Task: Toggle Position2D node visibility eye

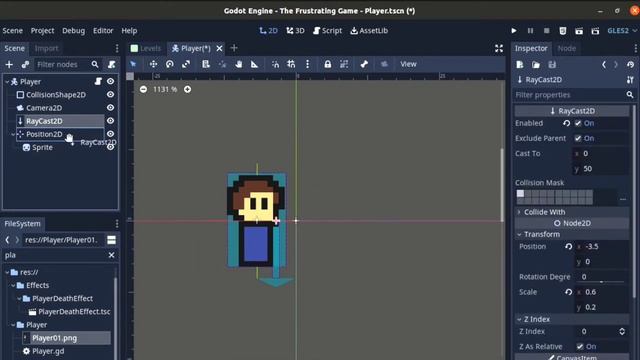Action: [110, 134]
